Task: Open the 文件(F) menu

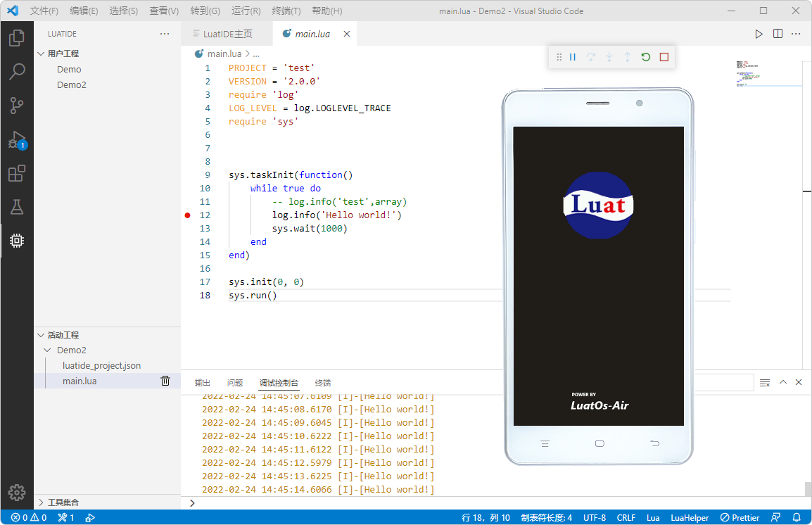Action: click(x=44, y=11)
